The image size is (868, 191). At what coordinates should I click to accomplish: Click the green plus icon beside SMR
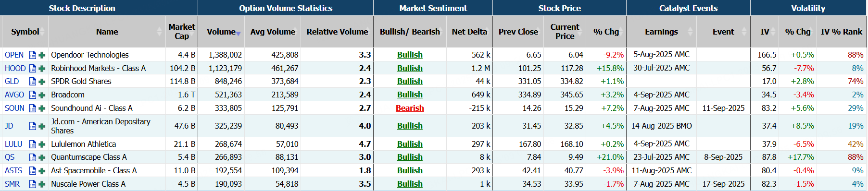(x=42, y=184)
